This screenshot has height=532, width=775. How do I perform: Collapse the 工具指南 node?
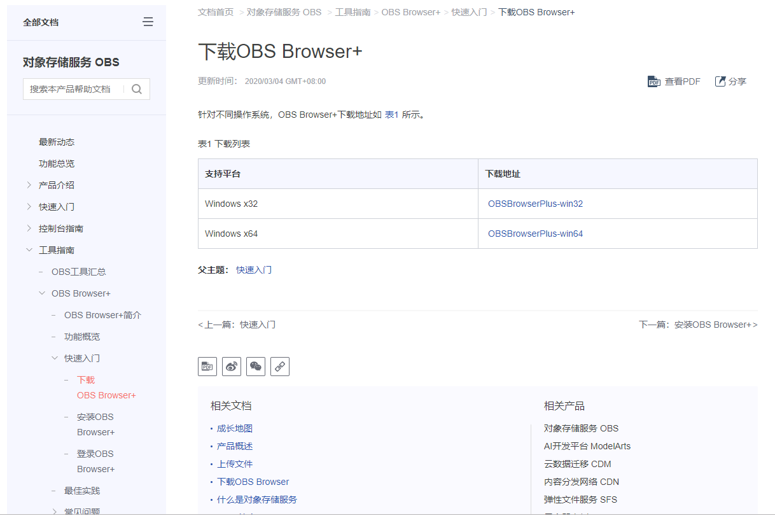(29, 250)
